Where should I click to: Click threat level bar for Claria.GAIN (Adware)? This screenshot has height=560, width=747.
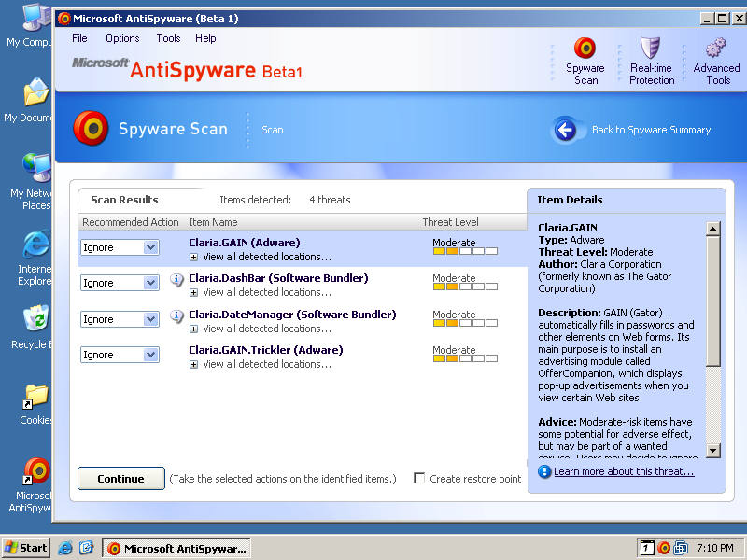pyautogui.click(x=465, y=251)
